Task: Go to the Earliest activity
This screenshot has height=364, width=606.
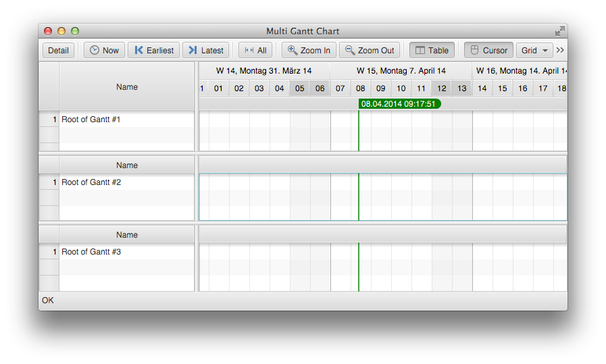Action: point(154,50)
